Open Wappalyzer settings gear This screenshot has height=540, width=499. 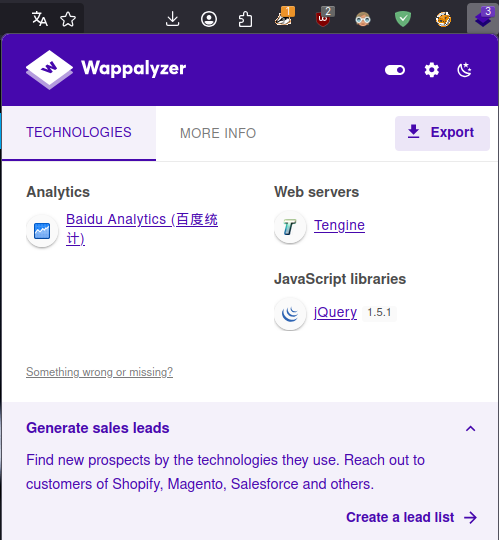coord(431,70)
